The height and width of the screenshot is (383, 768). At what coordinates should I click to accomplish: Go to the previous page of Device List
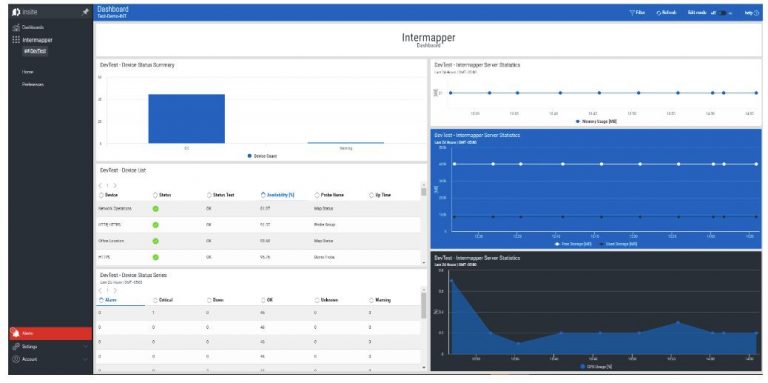100,186
